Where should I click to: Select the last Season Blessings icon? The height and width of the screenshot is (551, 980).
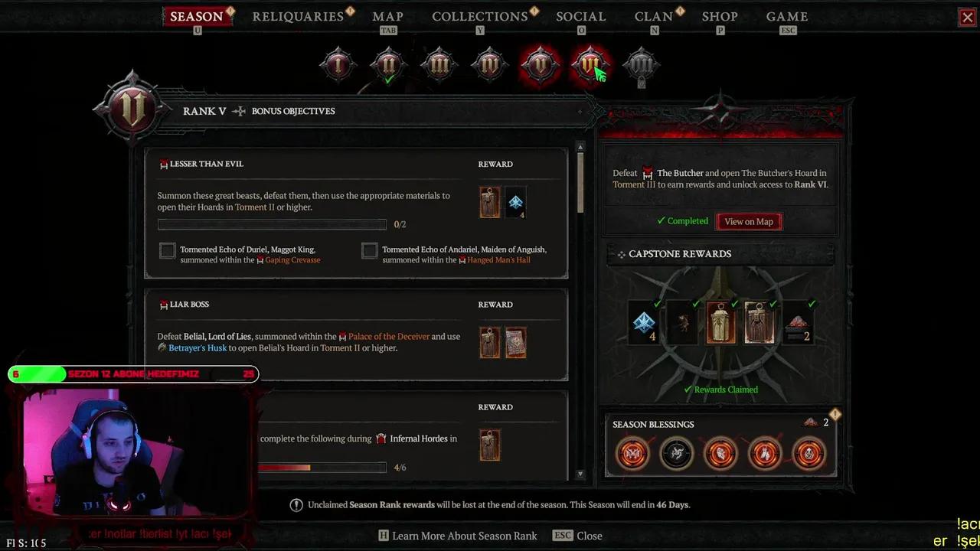pyautogui.click(x=809, y=454)
